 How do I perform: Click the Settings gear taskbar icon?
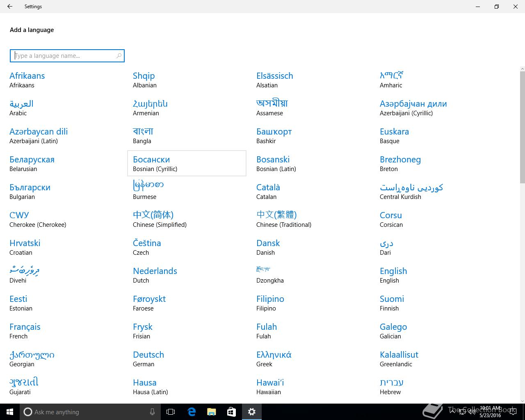coord(252,412)
